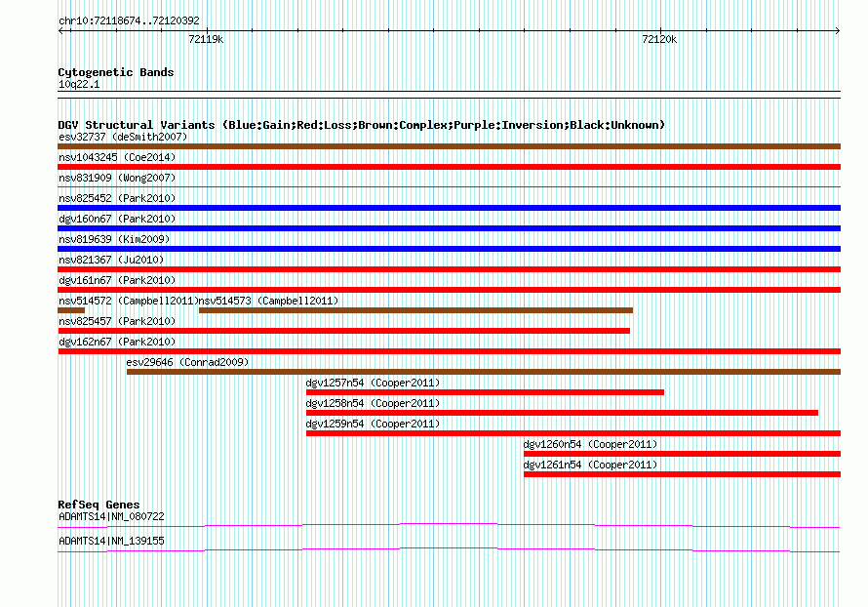The height and width of the screenshot is (607, 868).
Task: Click the 72120k ruler position label
Action: [x=658, y=39]
